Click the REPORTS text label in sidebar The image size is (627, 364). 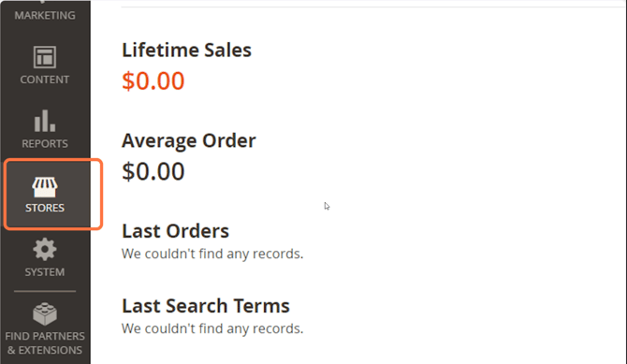45,143
